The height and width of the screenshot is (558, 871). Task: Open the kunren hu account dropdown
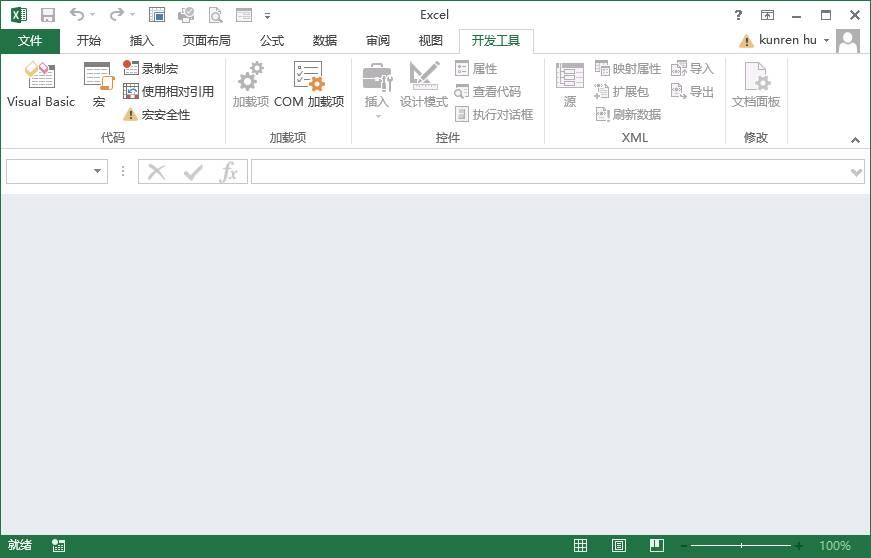click(x=826, y=41)
